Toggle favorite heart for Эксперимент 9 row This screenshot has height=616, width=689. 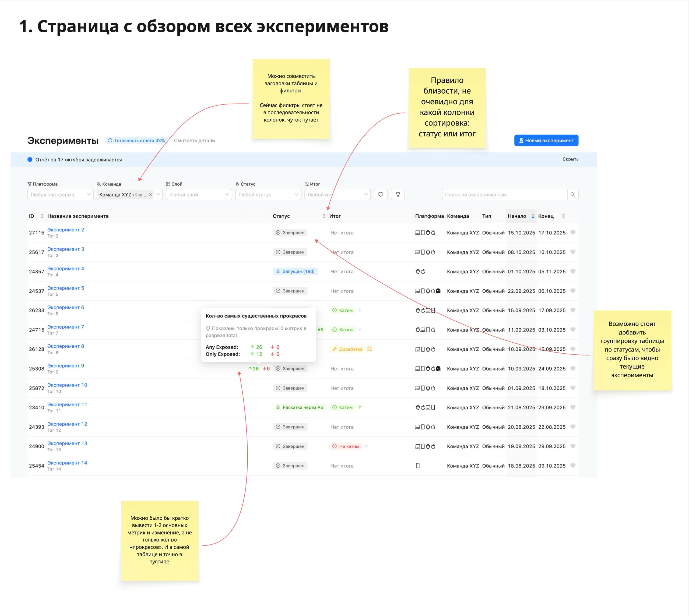click(572, 369)
